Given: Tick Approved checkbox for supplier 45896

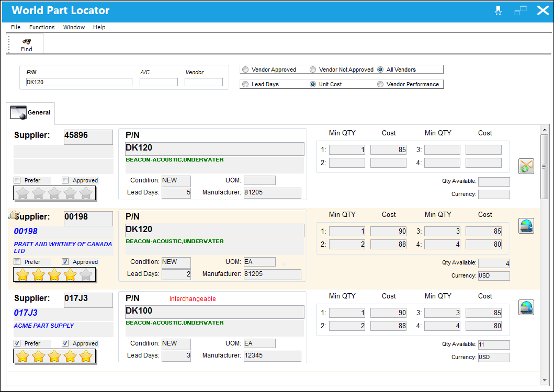Looking at the screenshot, I should click(65, 180).
